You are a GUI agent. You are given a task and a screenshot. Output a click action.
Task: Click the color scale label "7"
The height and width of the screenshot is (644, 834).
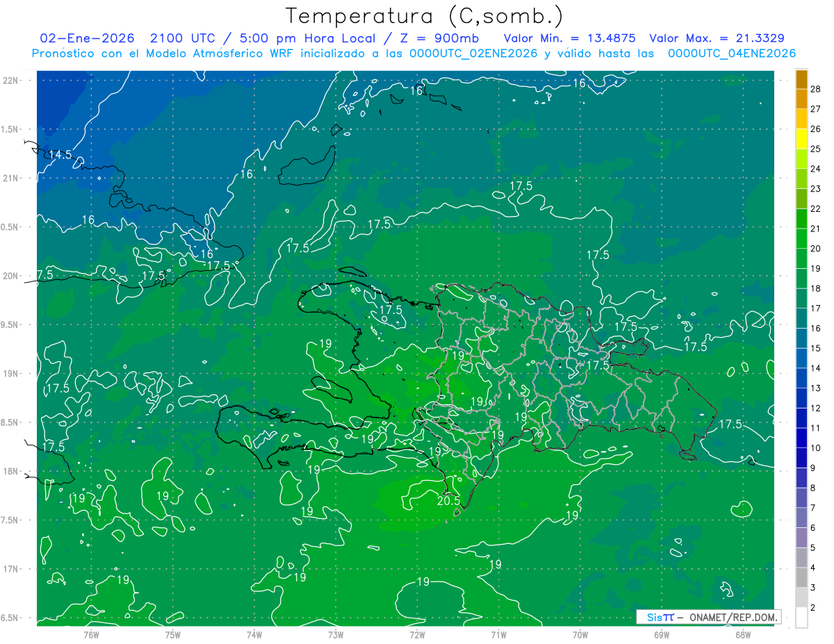point(813,508)
